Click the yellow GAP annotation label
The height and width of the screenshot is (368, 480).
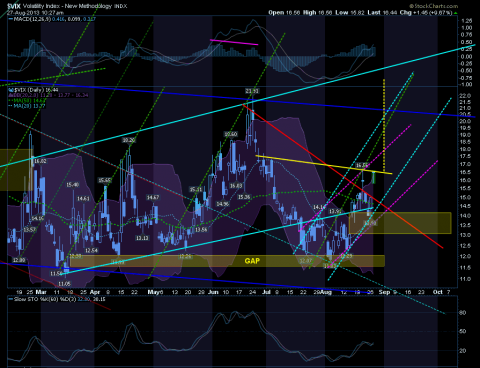(x=252, y=261)
